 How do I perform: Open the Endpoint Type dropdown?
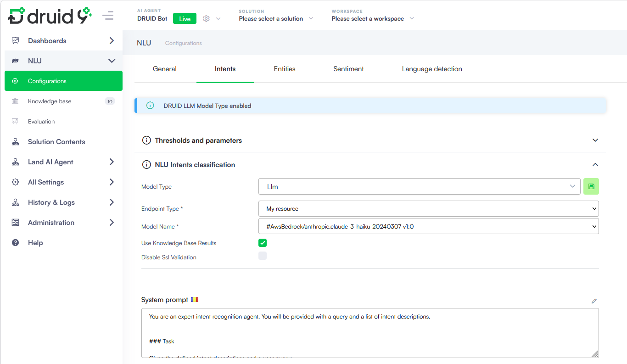tap(428, 208)
